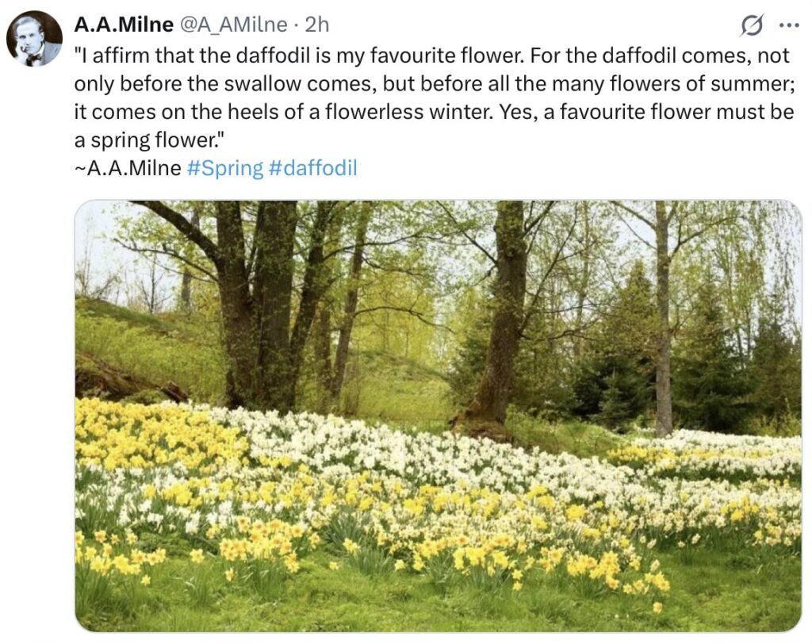Open the three-dot more options menu
The height and width of the screenshot is (644, 812).
(789, 25)
